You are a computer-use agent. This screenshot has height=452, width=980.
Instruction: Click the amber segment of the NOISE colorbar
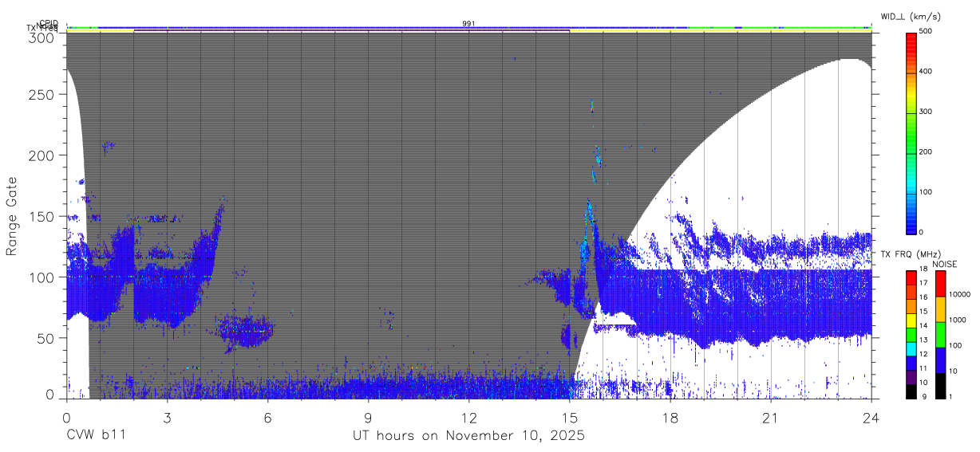click(x=940, y=309)
